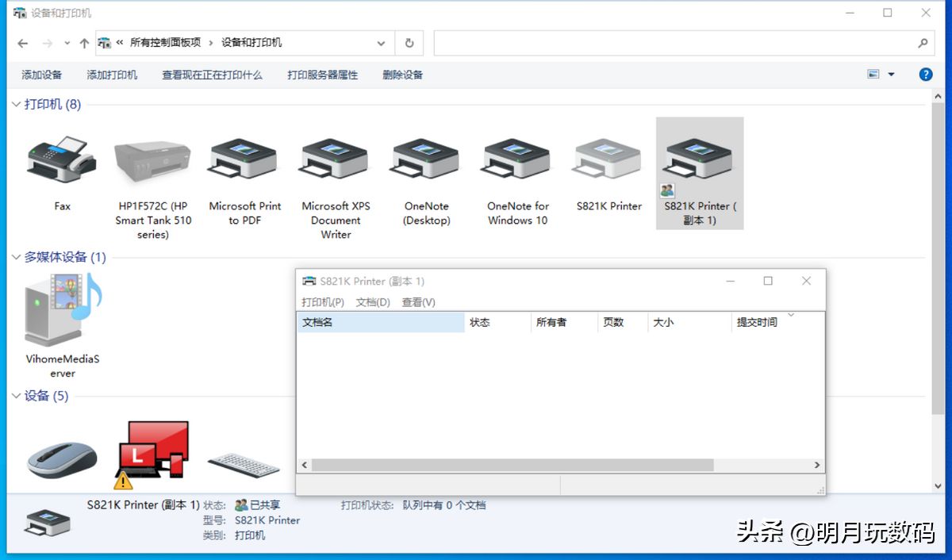The image size is (952, 560).
Task: Collapse the 打印机 (8) group
Action: pos(16,105)
